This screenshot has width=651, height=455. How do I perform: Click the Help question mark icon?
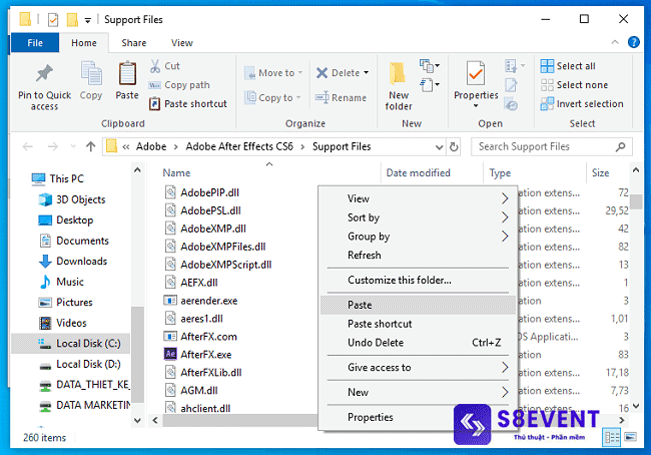click(633, 42)
